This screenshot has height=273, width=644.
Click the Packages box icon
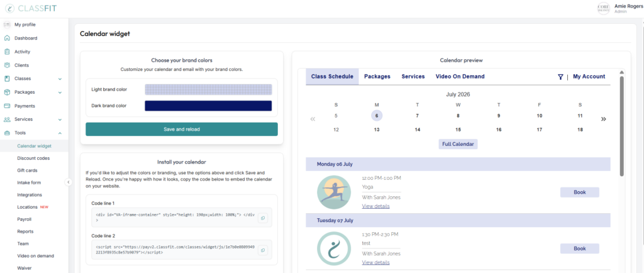coord(7,92)
